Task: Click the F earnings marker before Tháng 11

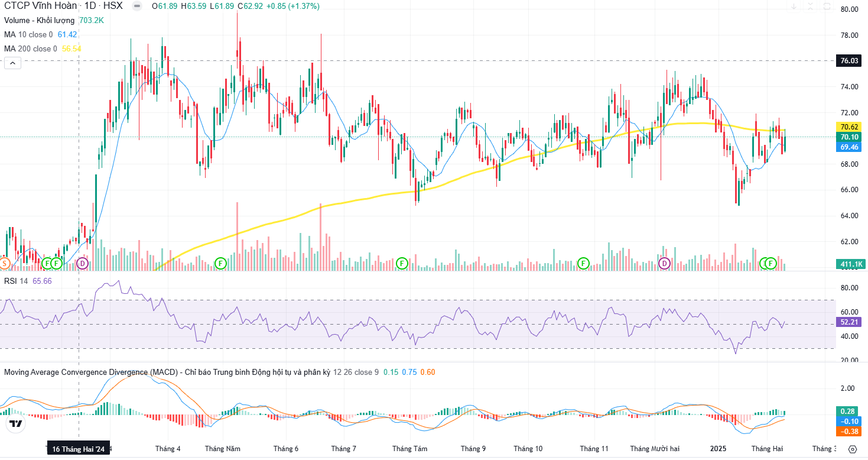Action: [583, 263]
